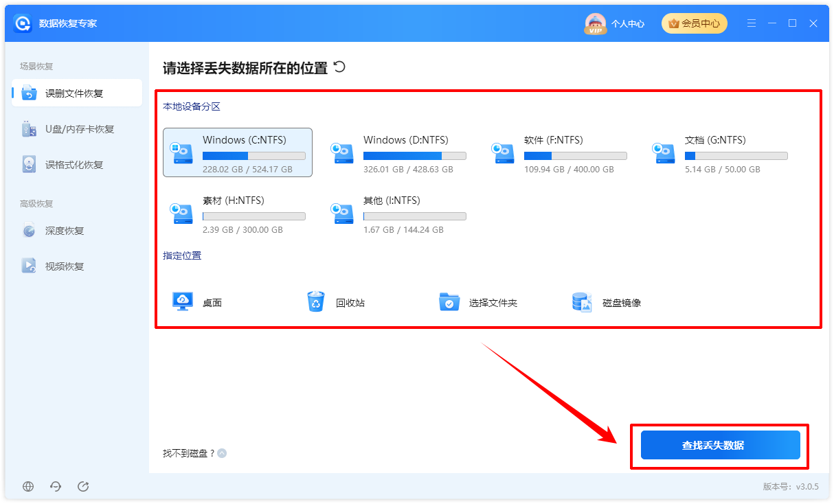Click the 版本号：v3.0.5 version text
This screenshot has width=834, height=504.
pyautogui.click(x=791, y=486)
